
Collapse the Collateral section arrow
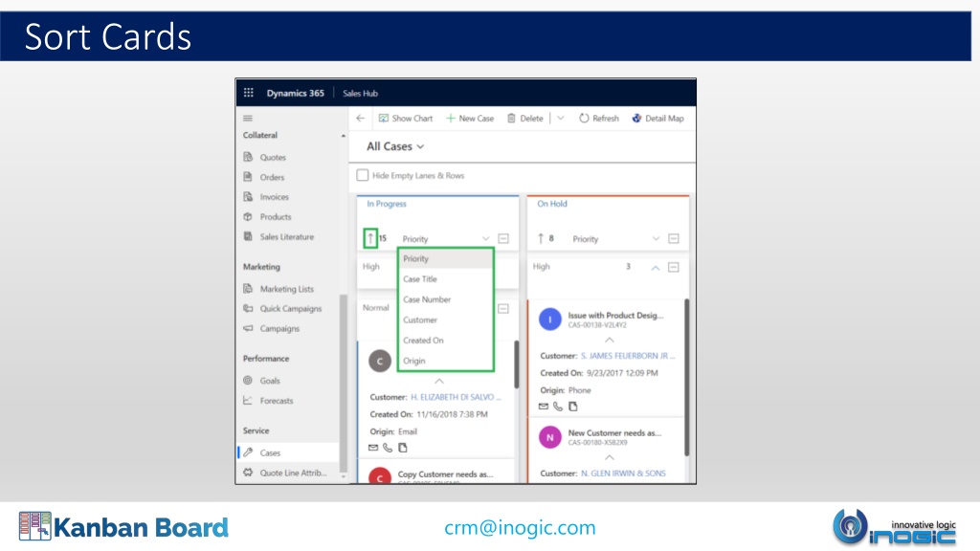click(343, 136)
